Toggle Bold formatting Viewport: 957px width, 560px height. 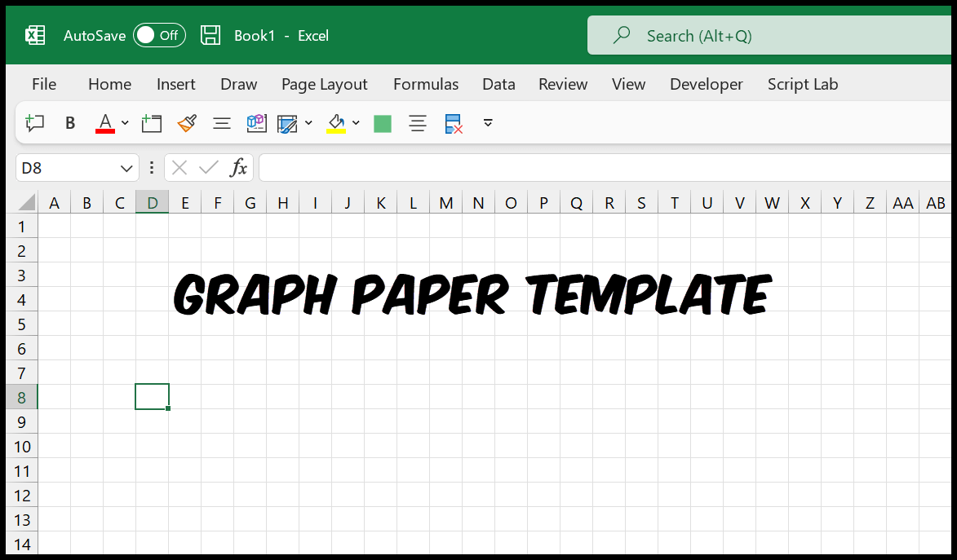click(x=70, y=123)
